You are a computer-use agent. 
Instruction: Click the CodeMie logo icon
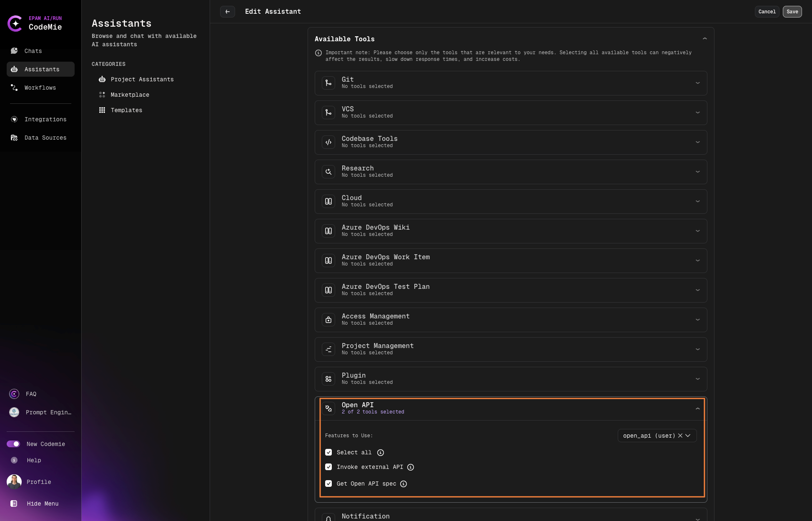point(15,24)
